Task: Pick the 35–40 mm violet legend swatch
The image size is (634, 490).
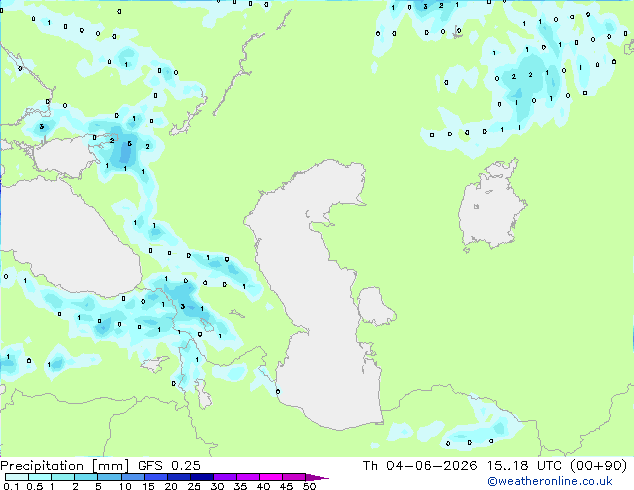Action: tap(248, 477)
